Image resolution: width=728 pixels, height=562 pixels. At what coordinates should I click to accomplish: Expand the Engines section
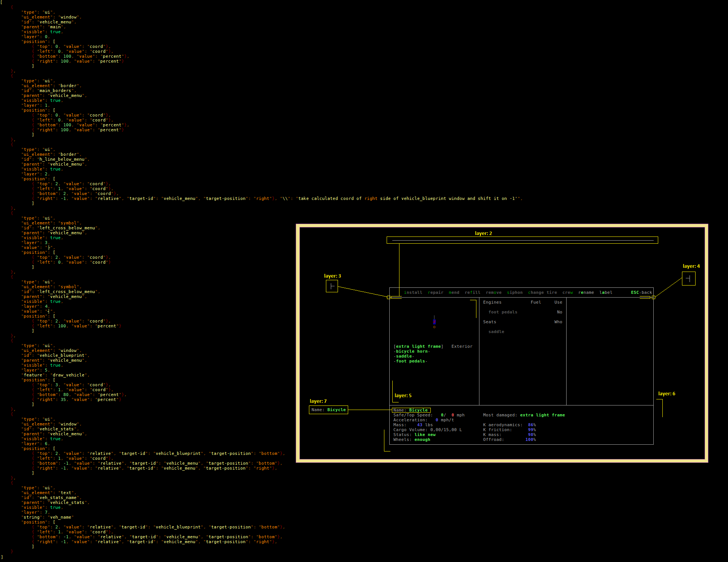coord(492,302)
